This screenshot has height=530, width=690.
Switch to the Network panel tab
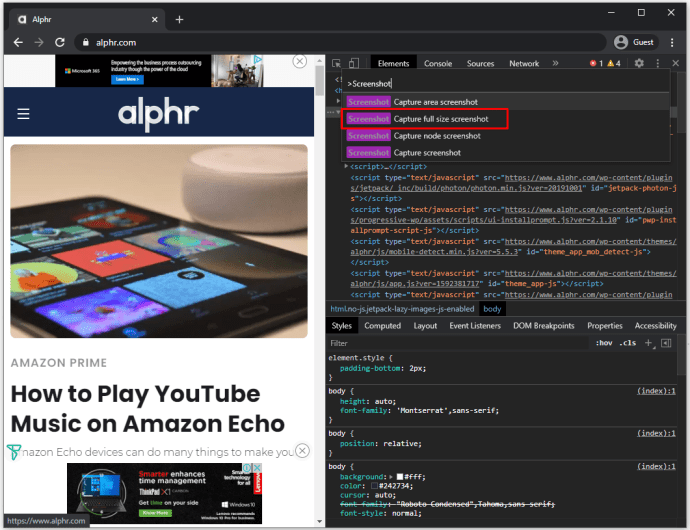coord(524,63)
